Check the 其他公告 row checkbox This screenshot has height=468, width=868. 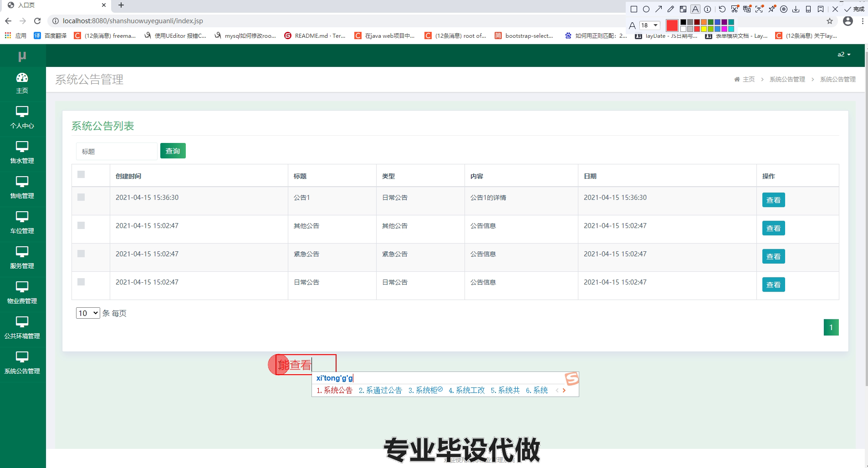pos(81,225)
